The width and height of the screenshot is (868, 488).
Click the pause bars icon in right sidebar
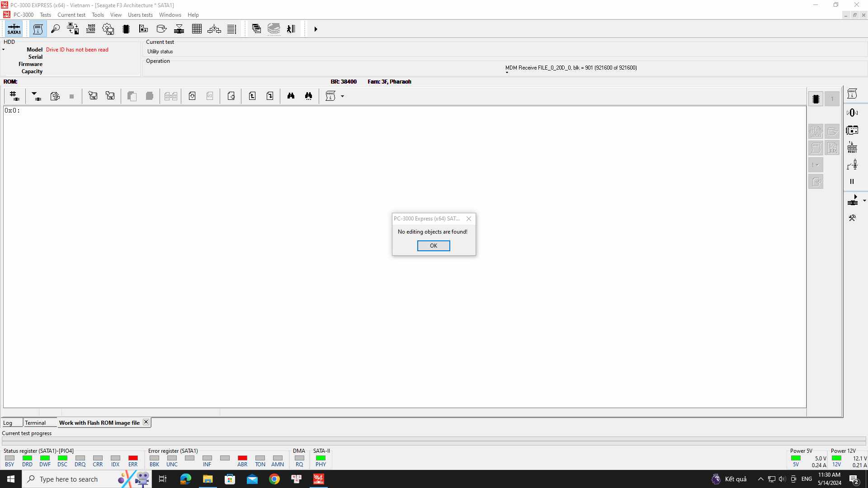(852, 182)
